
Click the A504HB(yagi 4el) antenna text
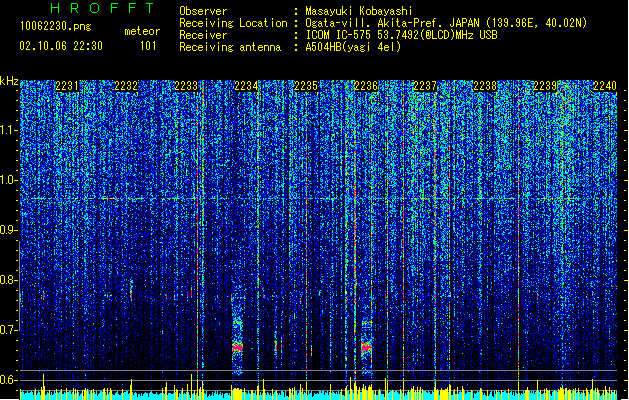coord(353,47)
